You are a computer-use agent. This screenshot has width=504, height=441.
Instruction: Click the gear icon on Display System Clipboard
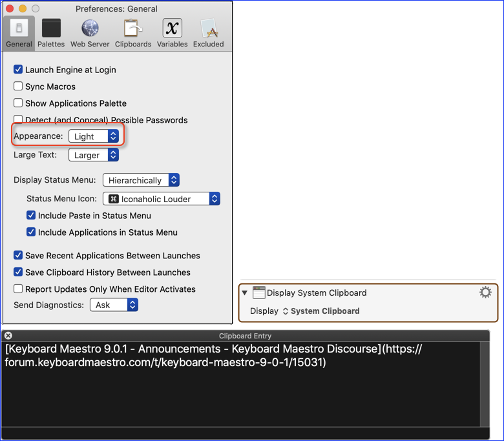tap(485, 292)
